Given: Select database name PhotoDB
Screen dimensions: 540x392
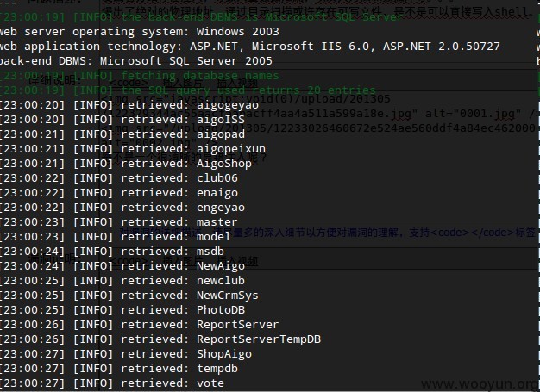Looking at the screenshot, I should tap(221, 310).
